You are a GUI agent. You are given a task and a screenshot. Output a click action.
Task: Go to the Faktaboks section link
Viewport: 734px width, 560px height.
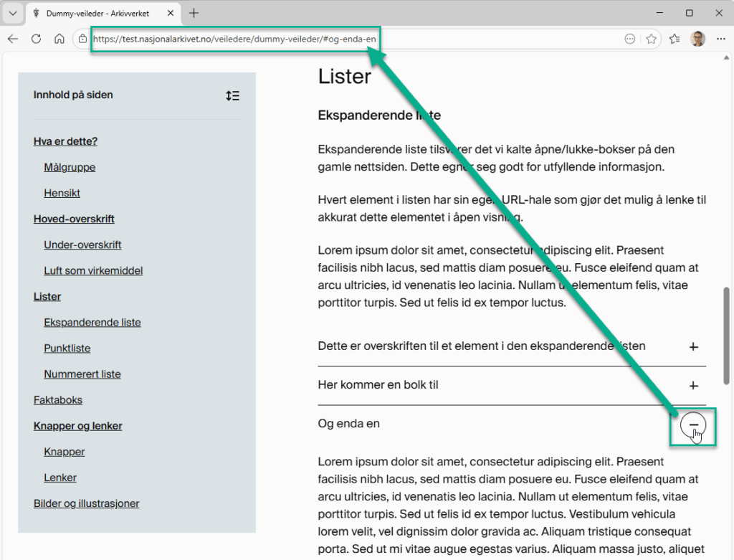point(57,399)
